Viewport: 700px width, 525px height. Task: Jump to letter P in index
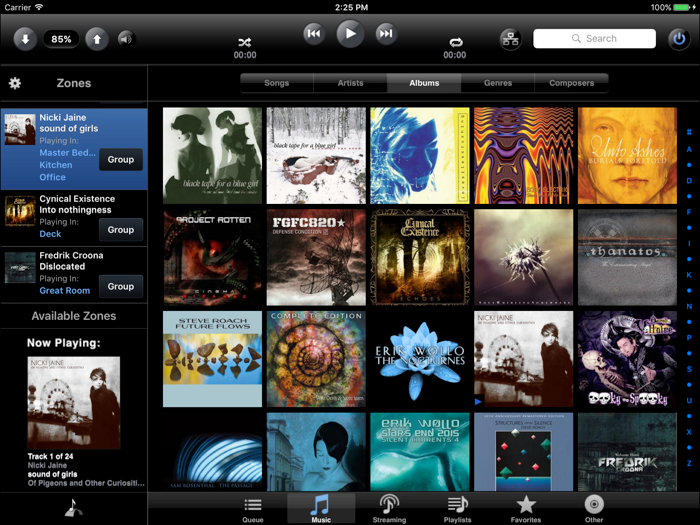[689, 338]
